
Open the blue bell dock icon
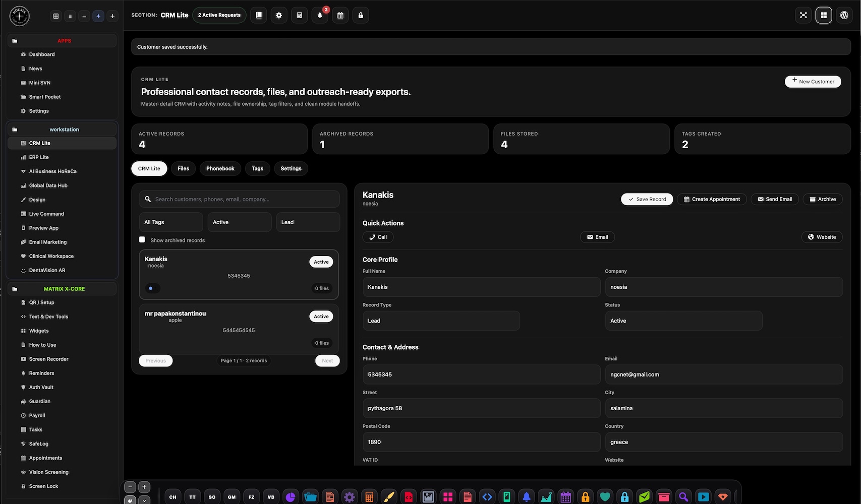527,497
